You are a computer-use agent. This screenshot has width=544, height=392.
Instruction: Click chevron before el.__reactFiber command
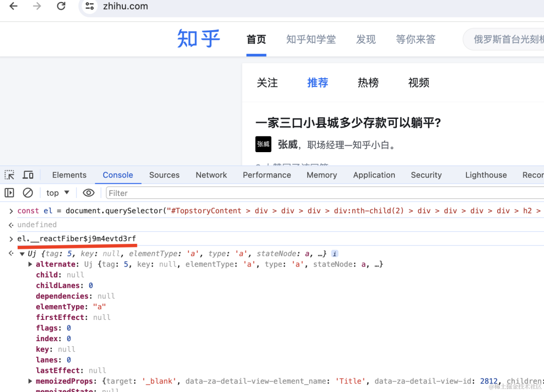pos(11,239)
